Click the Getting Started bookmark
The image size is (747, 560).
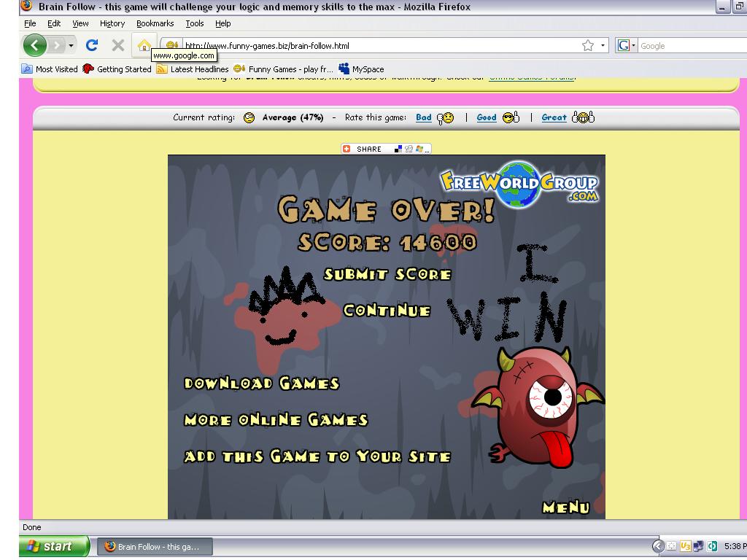[x=117, y=69]
